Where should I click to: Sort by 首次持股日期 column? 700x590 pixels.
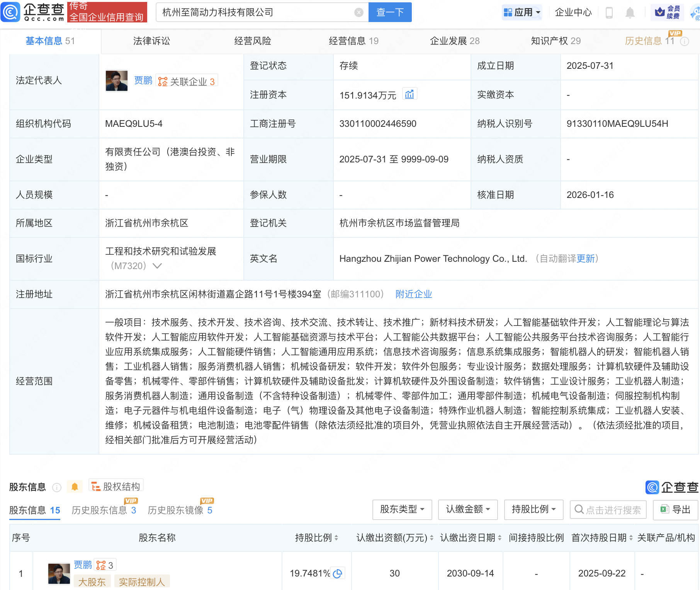tap(631, 538)
